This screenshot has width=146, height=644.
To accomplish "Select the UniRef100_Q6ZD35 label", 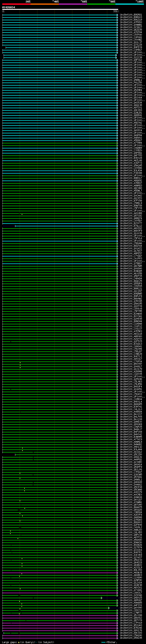I will 131,30.
